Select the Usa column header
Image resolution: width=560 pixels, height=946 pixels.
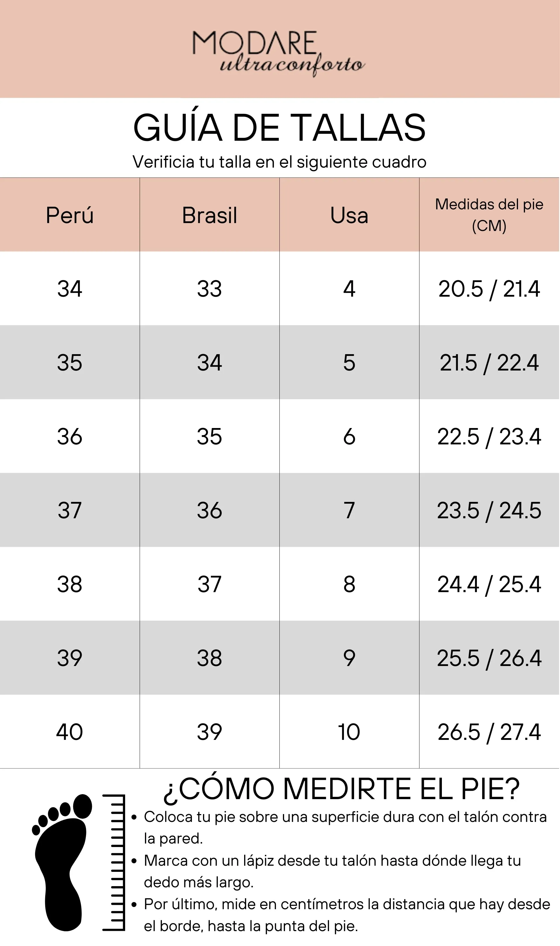(x=349, y=215)
